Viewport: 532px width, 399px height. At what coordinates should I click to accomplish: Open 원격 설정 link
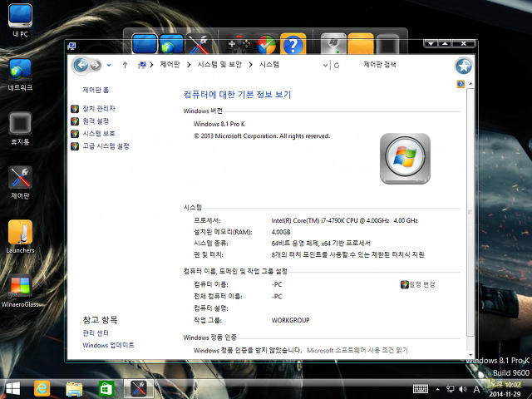(96, 121)
